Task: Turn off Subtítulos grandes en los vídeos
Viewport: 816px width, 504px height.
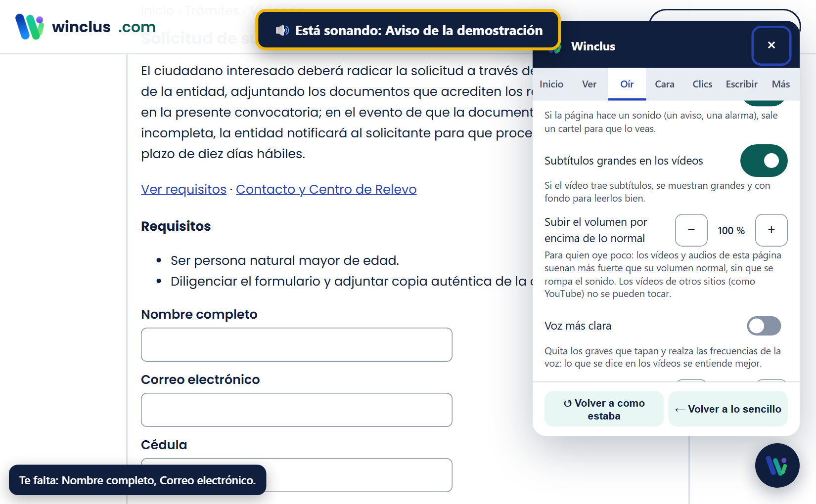Action: (764, 161)
